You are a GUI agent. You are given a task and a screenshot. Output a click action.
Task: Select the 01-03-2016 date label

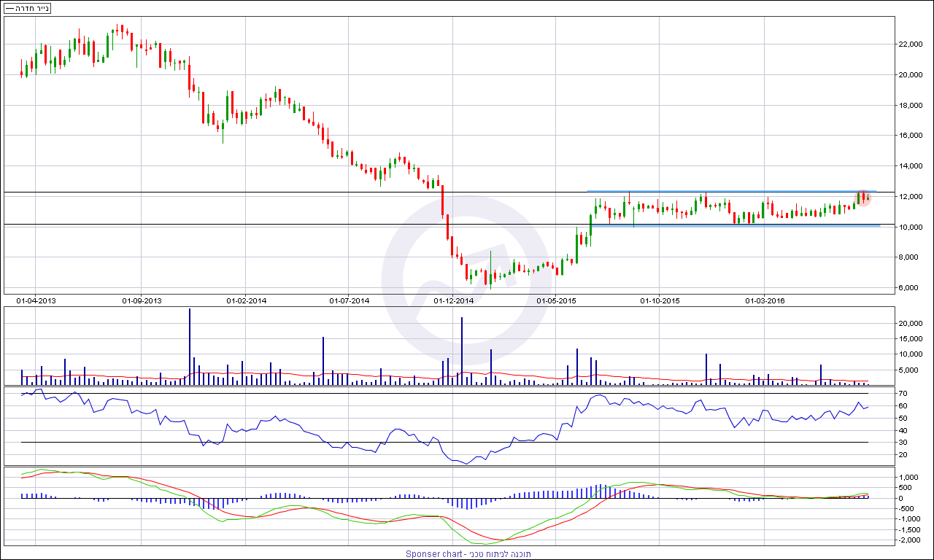(x=764, y=300)
